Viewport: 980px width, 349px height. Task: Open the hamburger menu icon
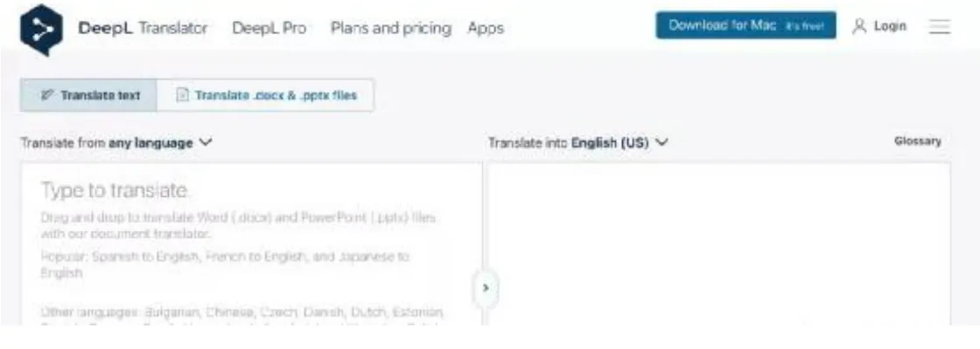tap(940, 26)
